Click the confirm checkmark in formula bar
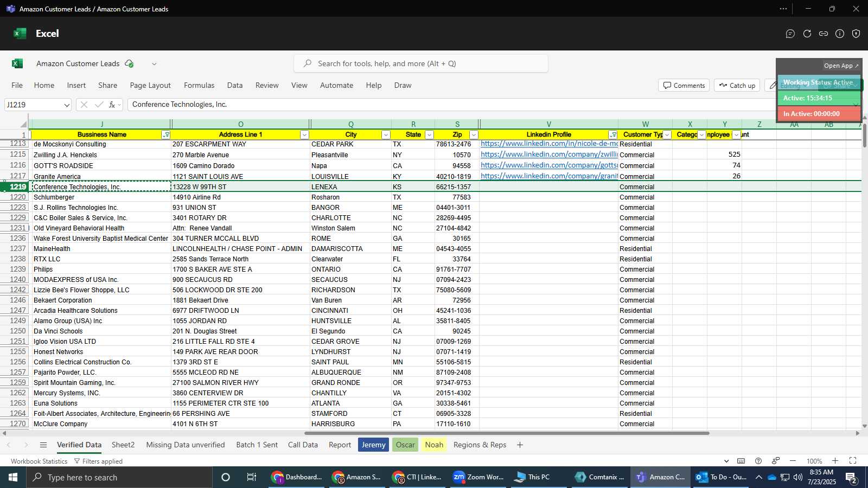The image size is (868, 488). pos(99,105)
